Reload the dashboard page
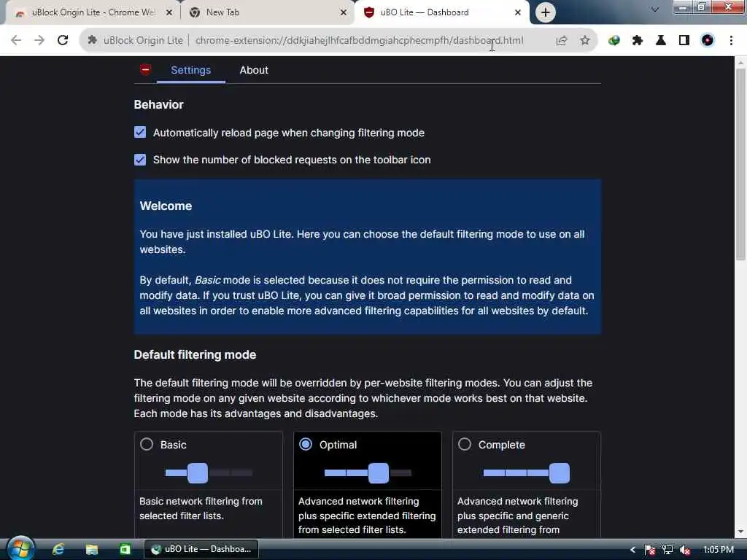The image size is (747, 560). click(63, 41)
